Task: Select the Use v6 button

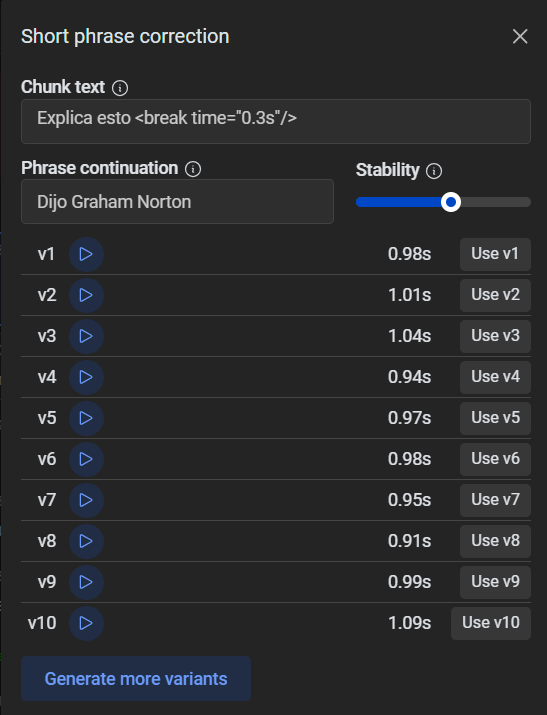Action: tap(495, 459)
